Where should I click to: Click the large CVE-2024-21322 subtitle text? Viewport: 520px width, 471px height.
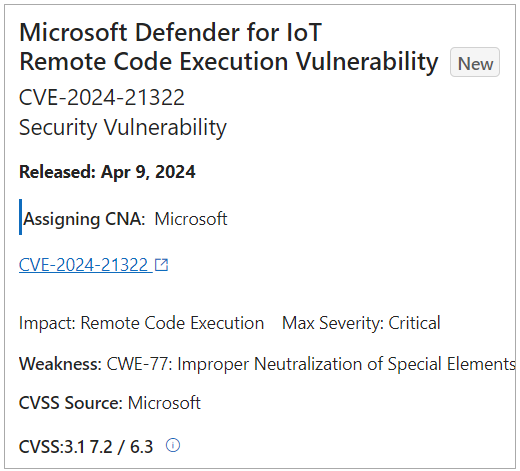pyautogui.click(x=102, y=97)
